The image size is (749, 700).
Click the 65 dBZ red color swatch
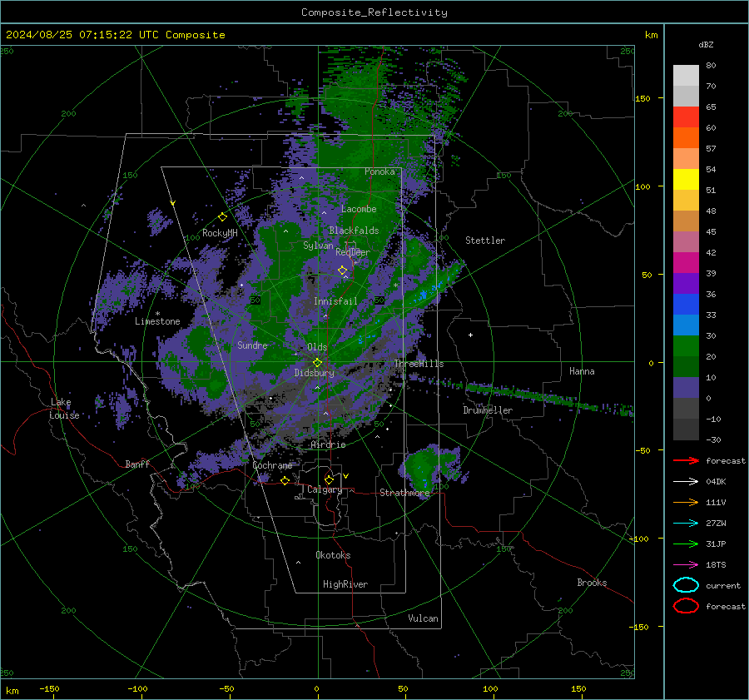click(x=686, y=117)
